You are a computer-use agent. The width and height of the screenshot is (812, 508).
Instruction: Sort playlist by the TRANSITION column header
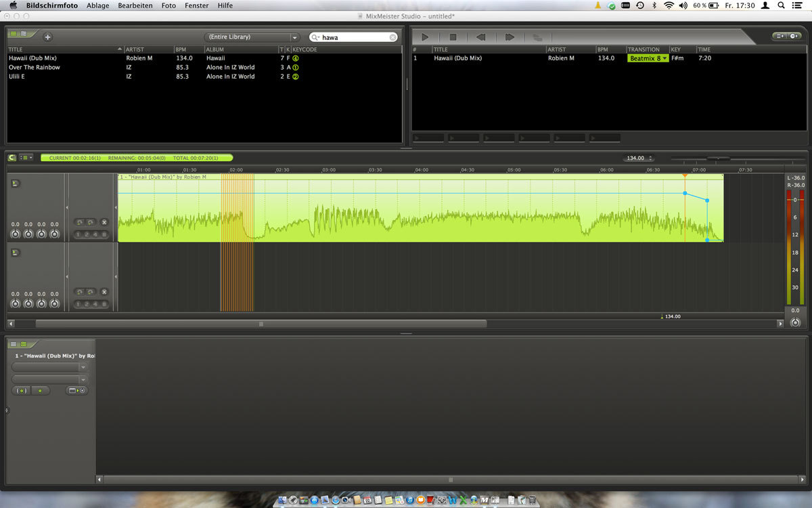pyautogui.click(x=648, y=49)
